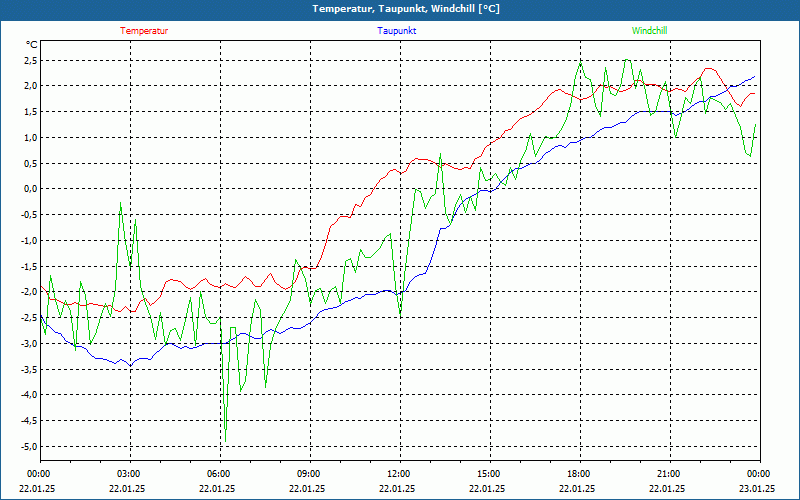Click the 03:00 time label on x-axis
Screen dimensions: 800x500
tap(131, 474)
